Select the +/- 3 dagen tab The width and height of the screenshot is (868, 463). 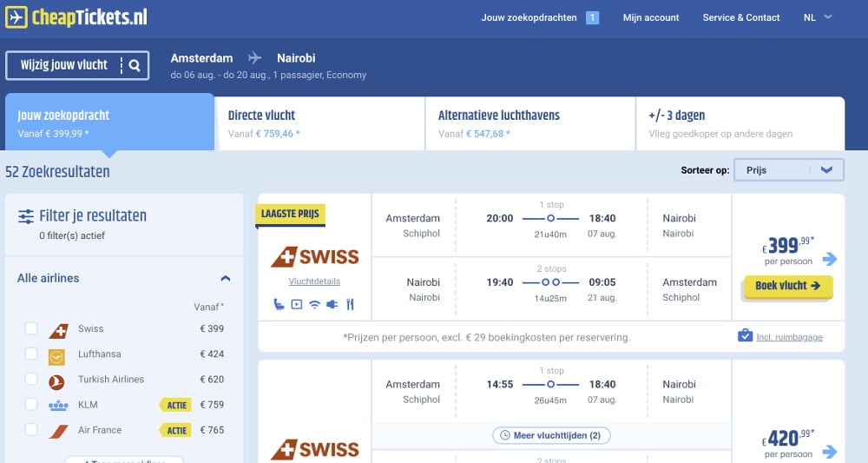click(x=740, y=123)
